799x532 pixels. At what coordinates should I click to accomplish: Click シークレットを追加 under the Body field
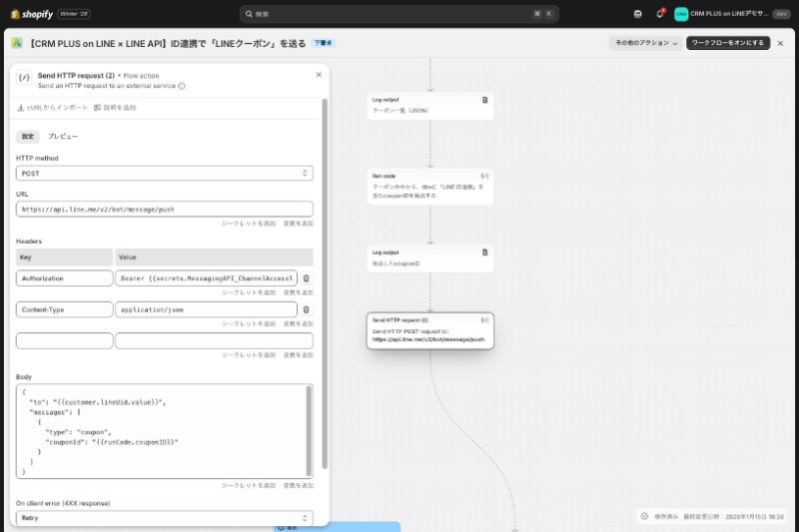tap(249, 486)
